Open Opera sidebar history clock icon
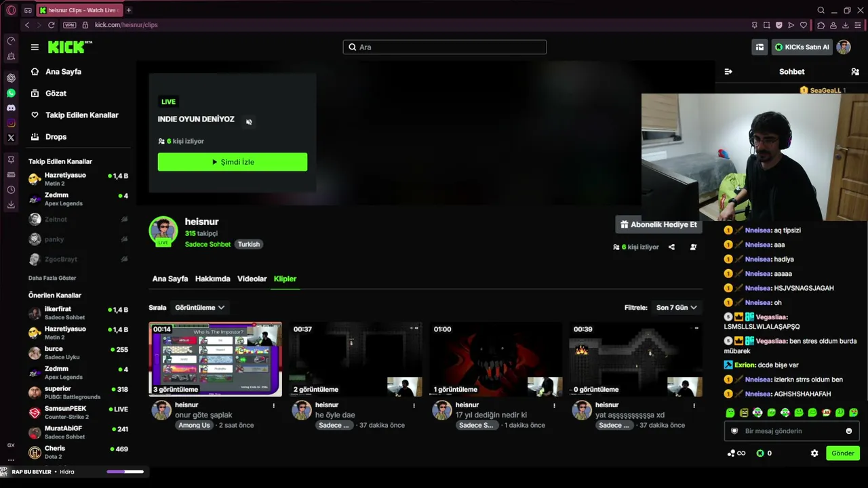 coord(11,190)
